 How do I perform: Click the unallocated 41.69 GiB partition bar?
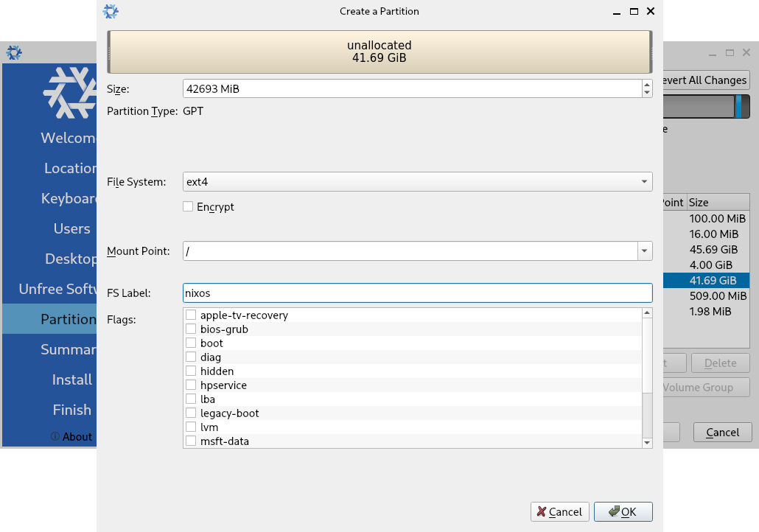(379, 52)
